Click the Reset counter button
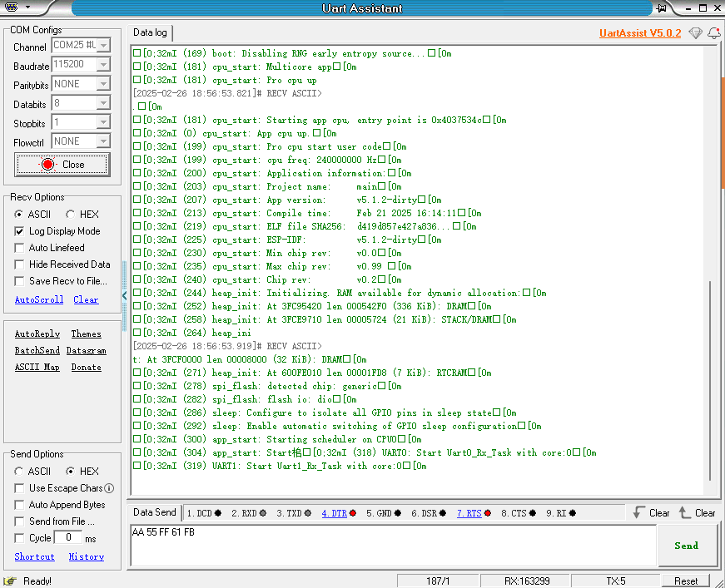 [686, 581]
